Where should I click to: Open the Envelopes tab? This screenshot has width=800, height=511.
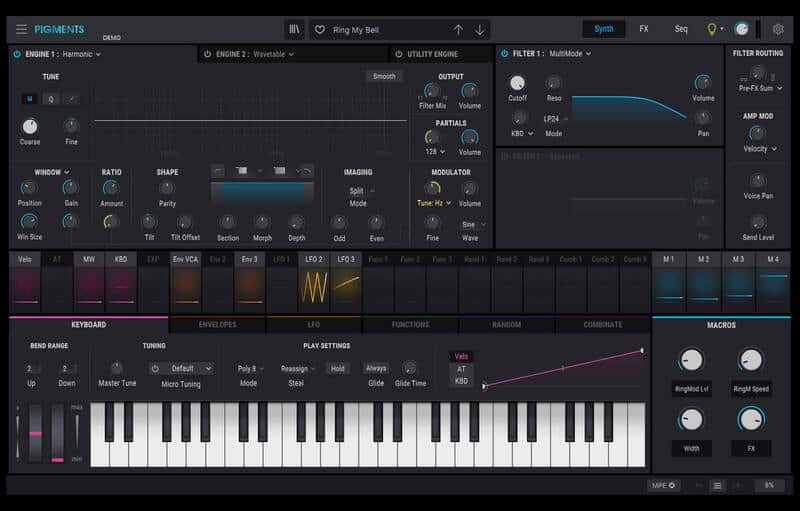(x=217, y=325)
